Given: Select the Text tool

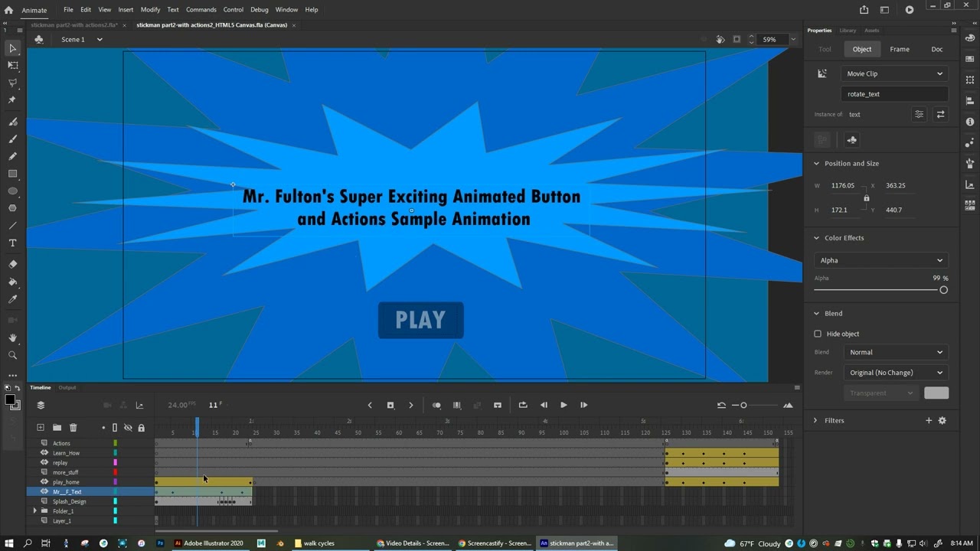Looking at the screenshot, I should tap(12, 243).
